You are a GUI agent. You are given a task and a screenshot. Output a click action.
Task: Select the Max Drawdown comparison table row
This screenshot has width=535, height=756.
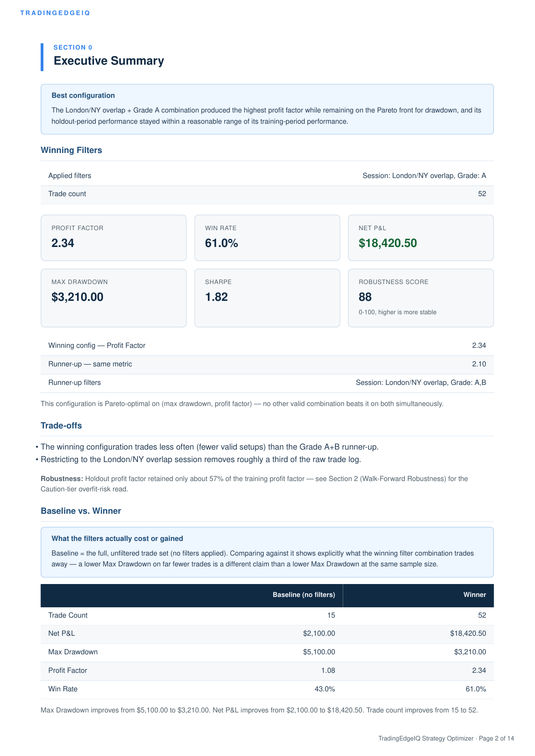pos(267,653)
